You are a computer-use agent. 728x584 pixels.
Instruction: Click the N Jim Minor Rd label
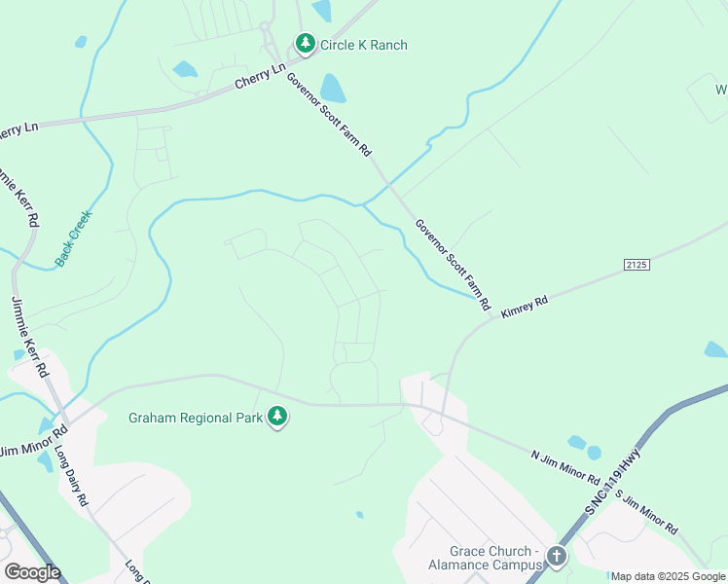[x=565, y=467]
